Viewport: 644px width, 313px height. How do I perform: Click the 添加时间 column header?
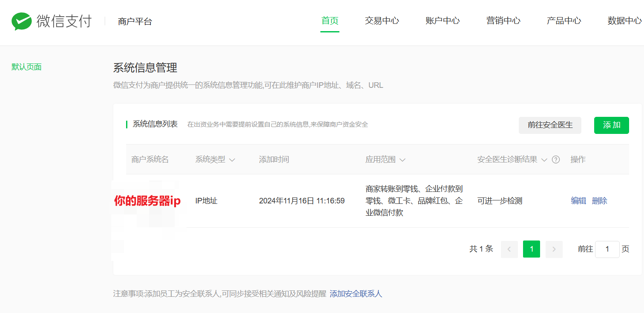[274, 159]
